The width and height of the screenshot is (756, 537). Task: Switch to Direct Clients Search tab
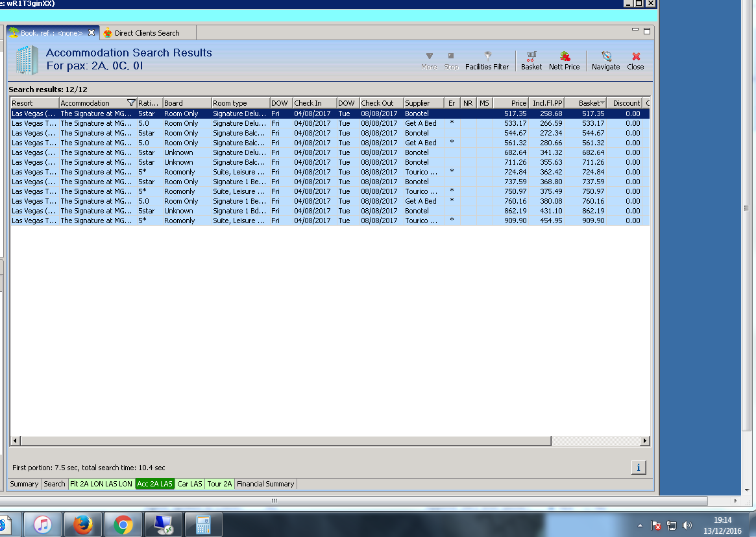[x=147, y=33]
